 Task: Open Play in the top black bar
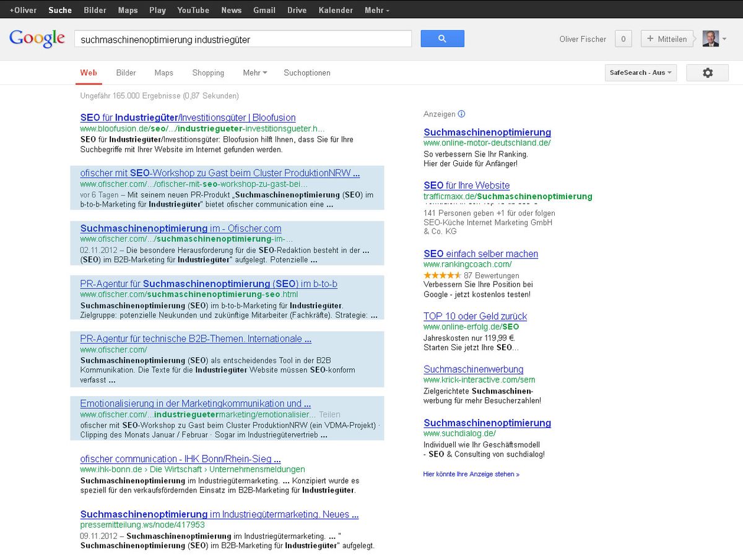pos(158,10)
